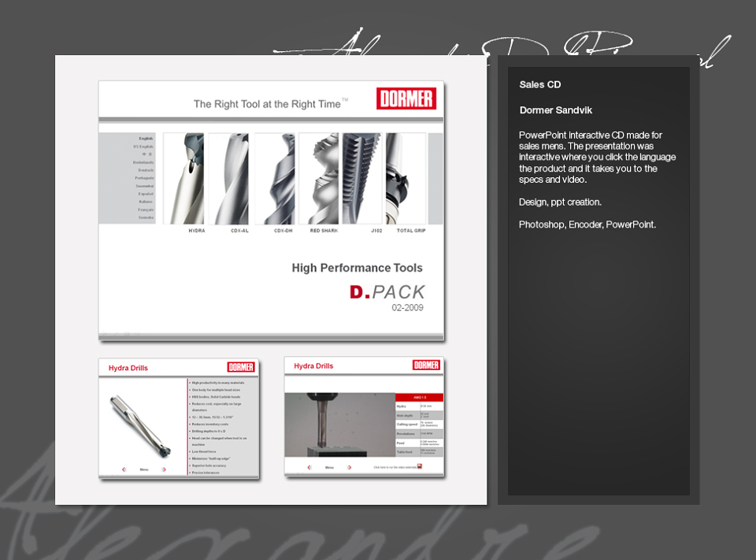Open the J102 tap thumbnail

point(362,179)
